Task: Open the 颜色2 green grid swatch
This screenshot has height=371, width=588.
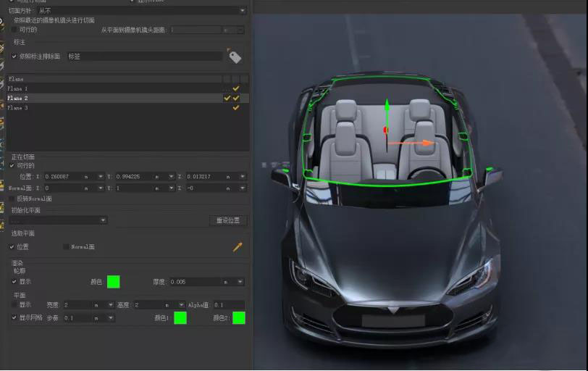Action: (238, 317)
